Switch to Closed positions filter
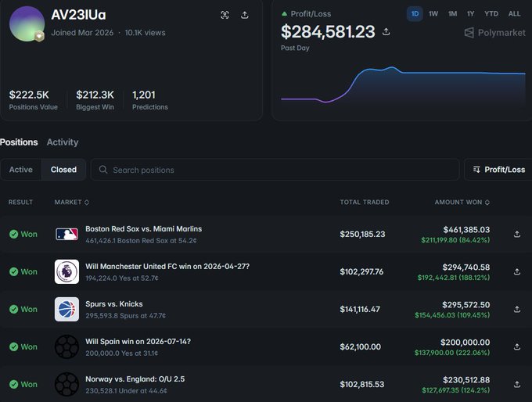532x402 pixels. 63,170
